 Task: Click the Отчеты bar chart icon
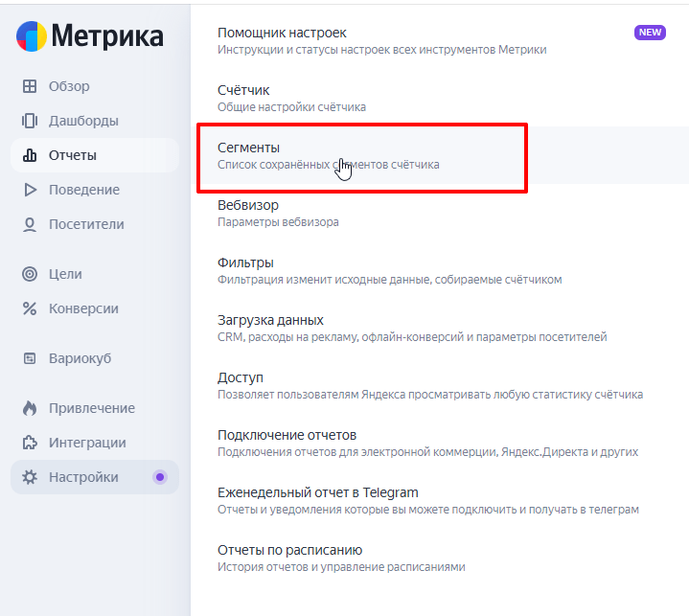tap(30, 155)
